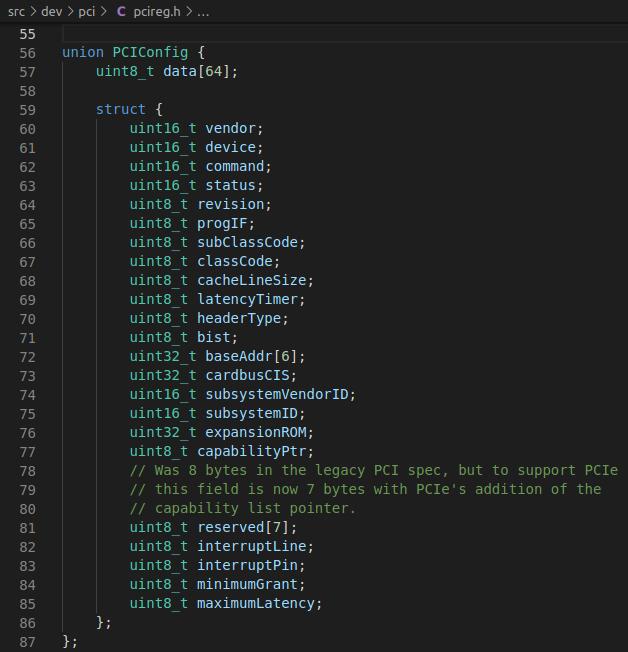
Task: Click the subClassCode member name
Action: pos(247,242)
